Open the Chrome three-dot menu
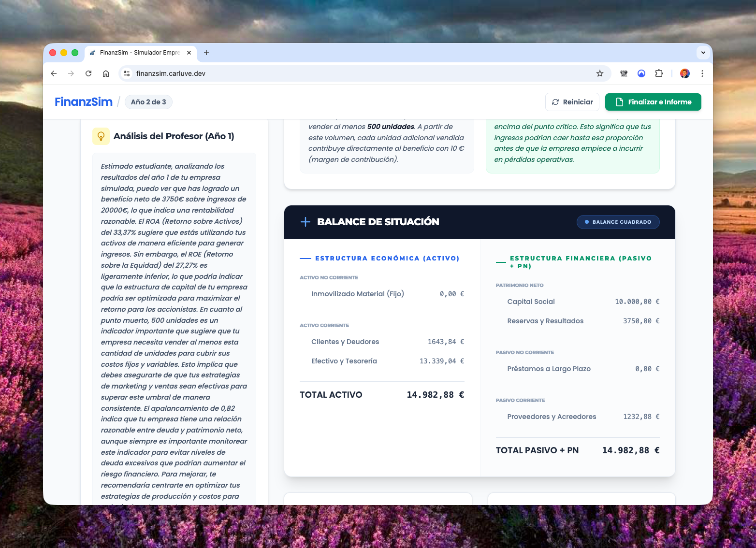The image size is (756, 548). (x=702, y=73)
